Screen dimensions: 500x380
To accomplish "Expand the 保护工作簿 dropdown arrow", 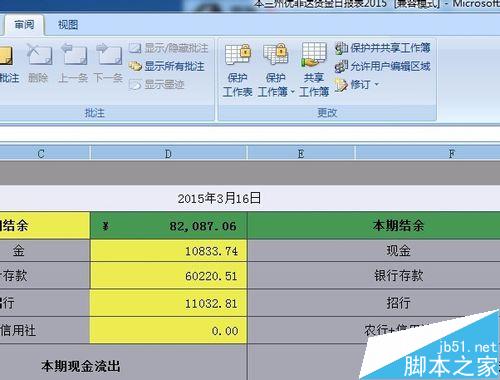I will coord(292,92).
